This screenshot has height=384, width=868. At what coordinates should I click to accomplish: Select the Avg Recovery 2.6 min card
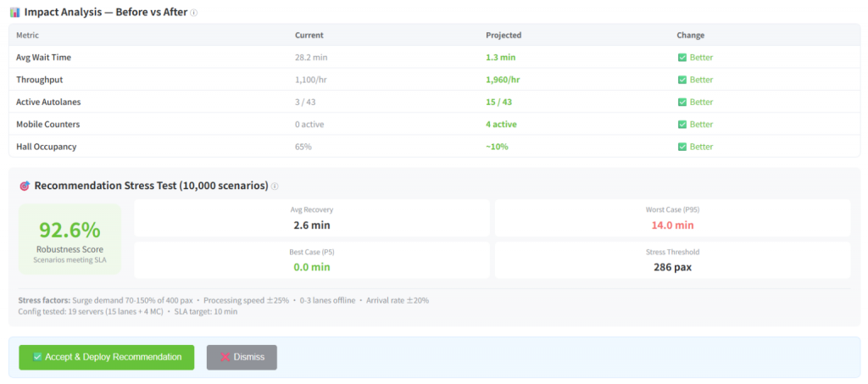pyautogui.click(x=311, y=218)
